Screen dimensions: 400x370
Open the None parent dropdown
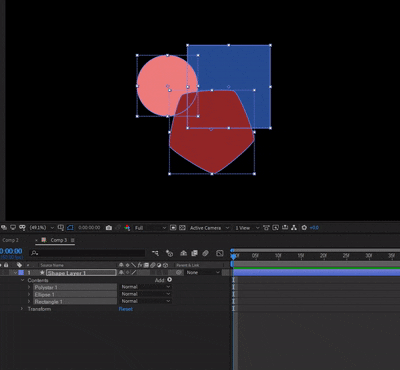(203, 273)
